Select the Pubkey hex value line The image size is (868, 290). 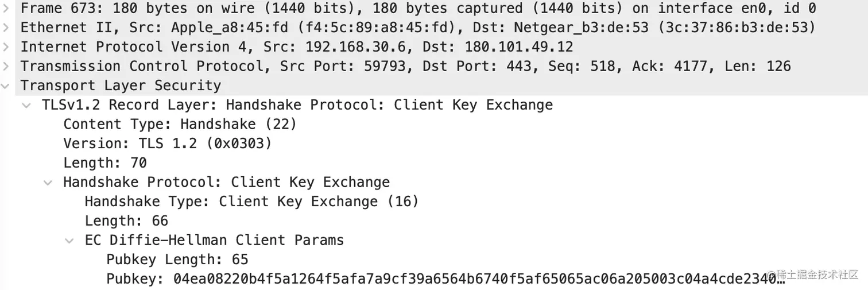[445, 279]
